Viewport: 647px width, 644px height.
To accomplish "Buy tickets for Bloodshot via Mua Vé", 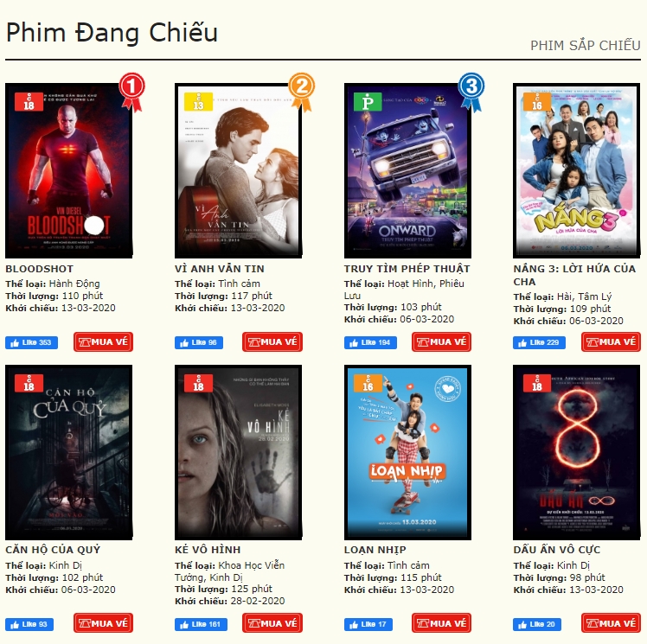I will tap(103, 341).
